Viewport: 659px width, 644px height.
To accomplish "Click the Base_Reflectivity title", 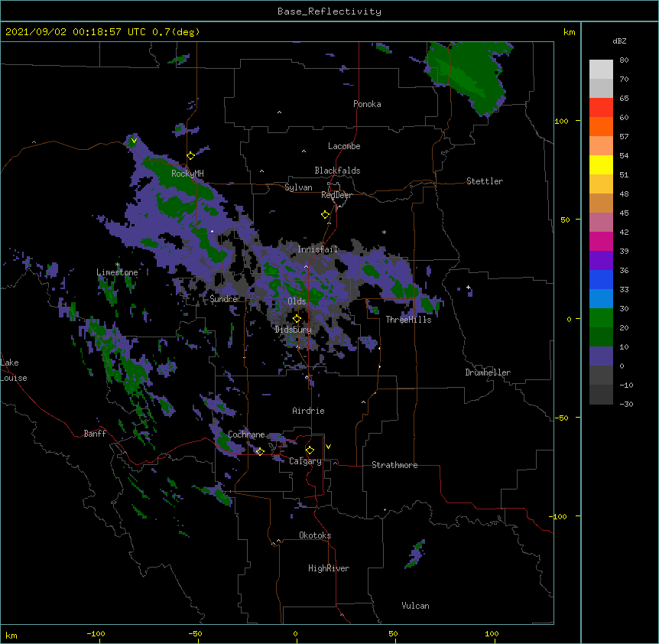I will point(329,11).
